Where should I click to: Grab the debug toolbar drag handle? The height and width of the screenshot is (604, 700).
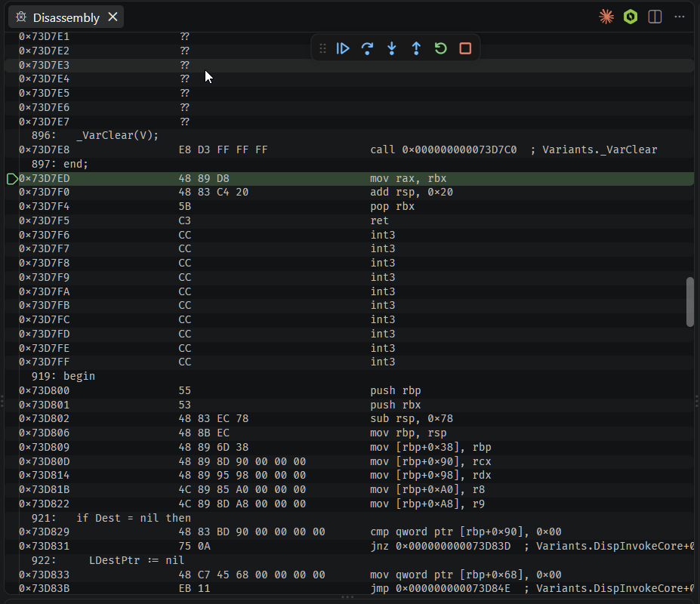tap(322, 48)
